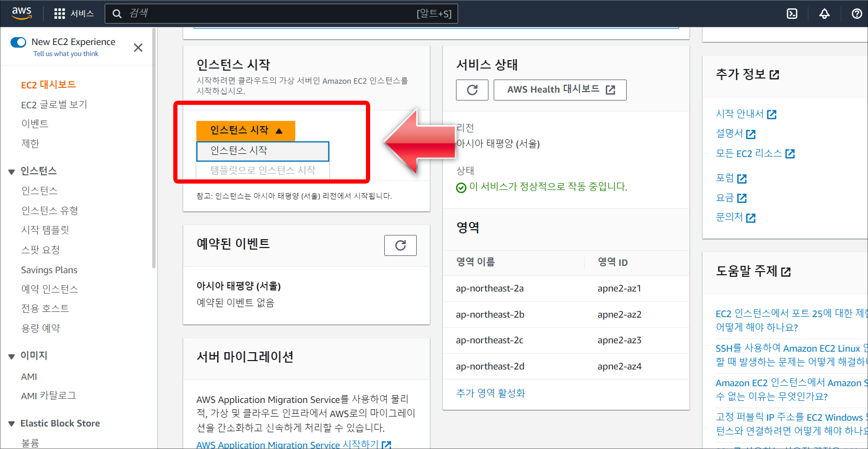The width and height of the screenshot is (868, 449).
Task: Click the service healthy status checkmark icon
Action: click(x=461, y=187)
